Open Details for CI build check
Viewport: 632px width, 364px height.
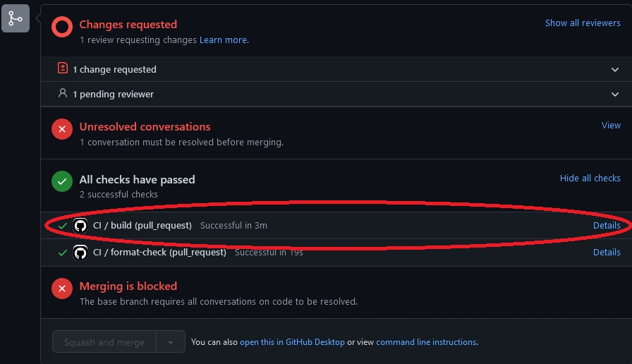coord(607,226)
